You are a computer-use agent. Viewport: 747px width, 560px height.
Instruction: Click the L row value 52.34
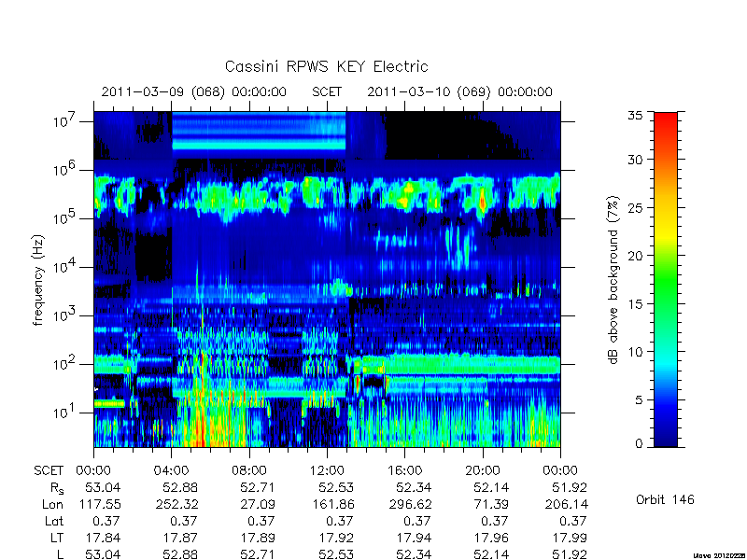pyautogui.click(x=414, y=554)
